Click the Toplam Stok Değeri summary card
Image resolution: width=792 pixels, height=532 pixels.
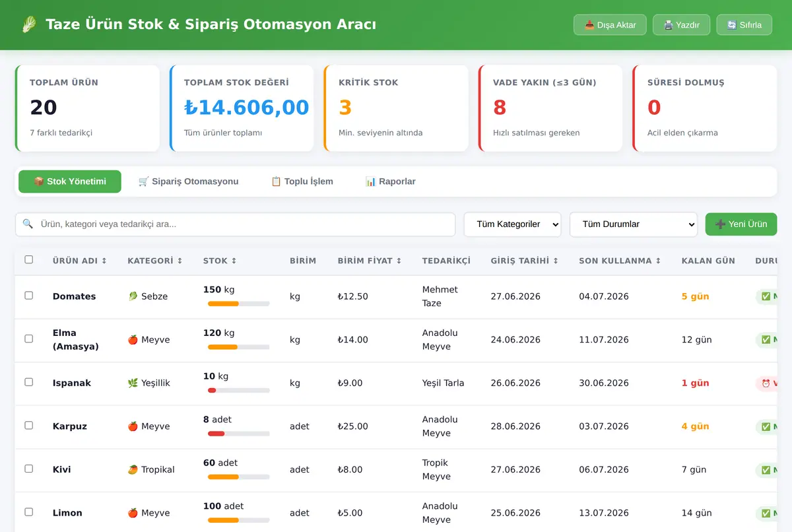(x=242, y=108)
